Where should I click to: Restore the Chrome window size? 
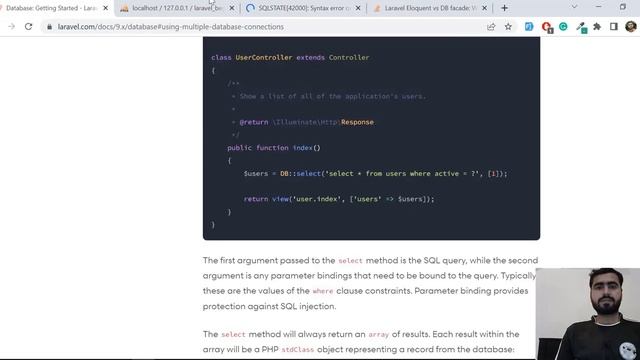623,7
